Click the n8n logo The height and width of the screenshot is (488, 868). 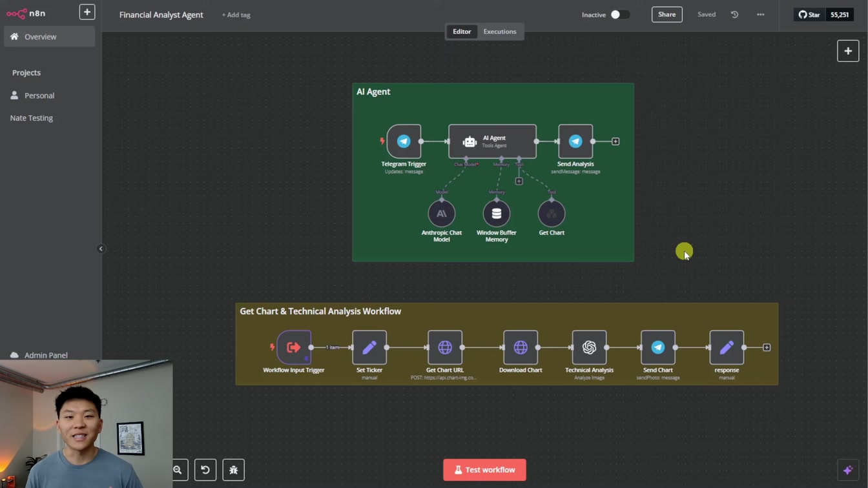(26, 13)
